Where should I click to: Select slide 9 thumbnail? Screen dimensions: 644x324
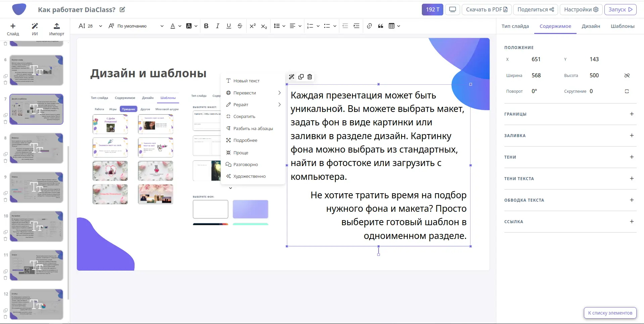[36, 187]
